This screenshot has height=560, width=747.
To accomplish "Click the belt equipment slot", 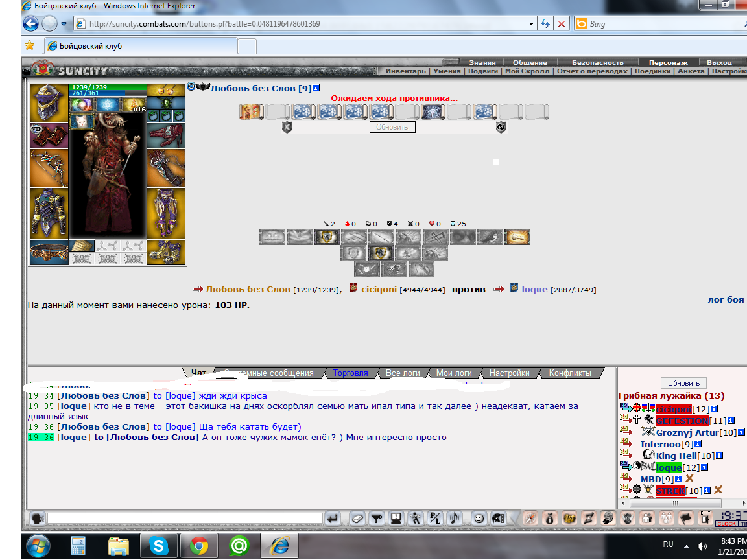I will 49,252.
